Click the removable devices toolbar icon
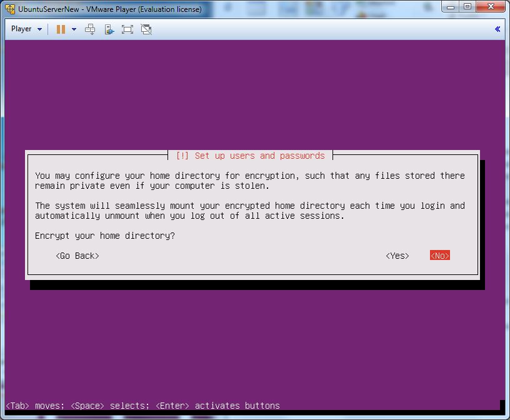The width and height of the screenshot is (510, 420). (x=109, y=29)
